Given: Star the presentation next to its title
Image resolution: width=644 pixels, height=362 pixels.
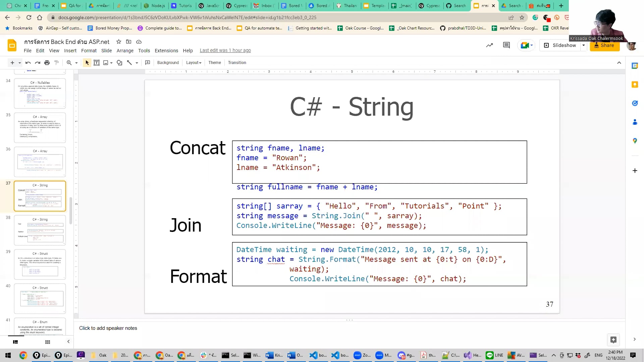Looking at the screenshot, I should pyautogui.click(x=118, y=42).
